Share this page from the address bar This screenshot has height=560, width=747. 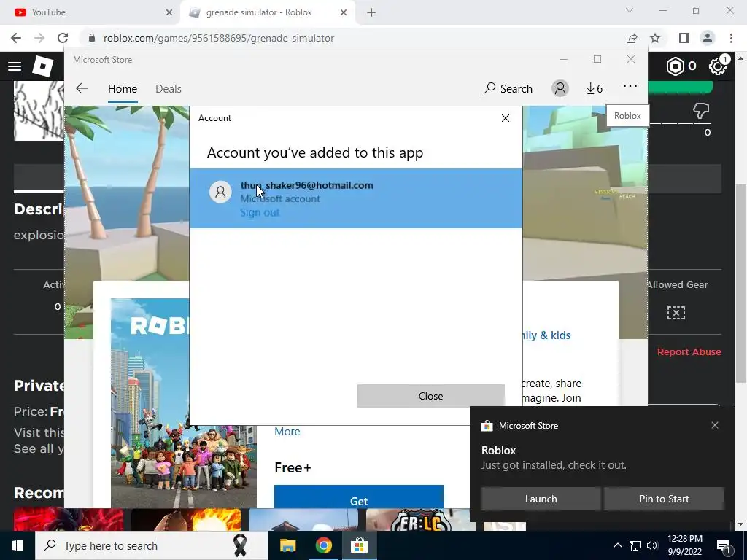[632, 38]
